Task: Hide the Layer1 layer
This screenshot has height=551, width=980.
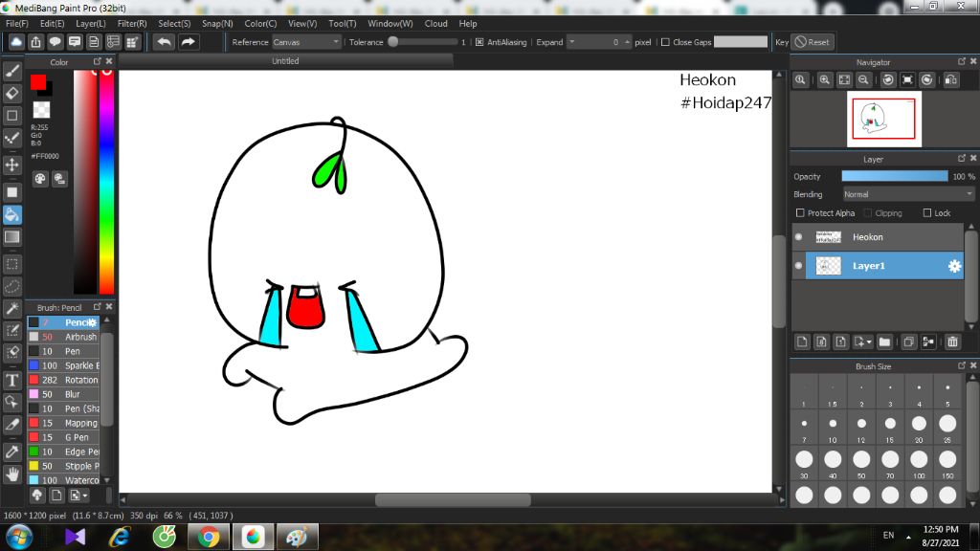Action: [x=799, y=266]
